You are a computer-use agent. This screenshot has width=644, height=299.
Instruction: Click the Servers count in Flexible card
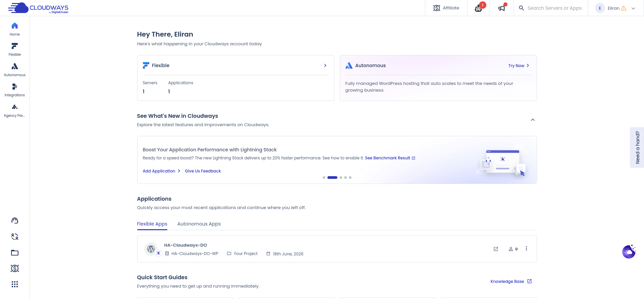(x=144, y=92)
